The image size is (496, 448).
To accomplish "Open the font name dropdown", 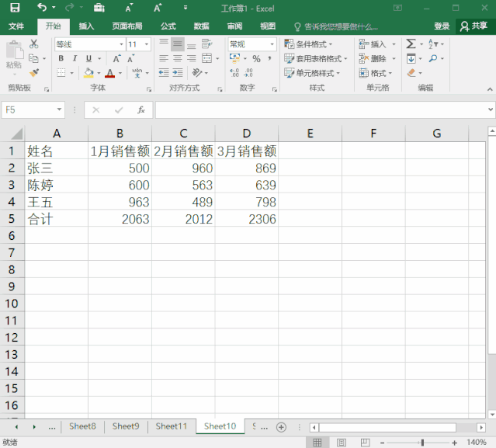I will [x=121, y=44].
